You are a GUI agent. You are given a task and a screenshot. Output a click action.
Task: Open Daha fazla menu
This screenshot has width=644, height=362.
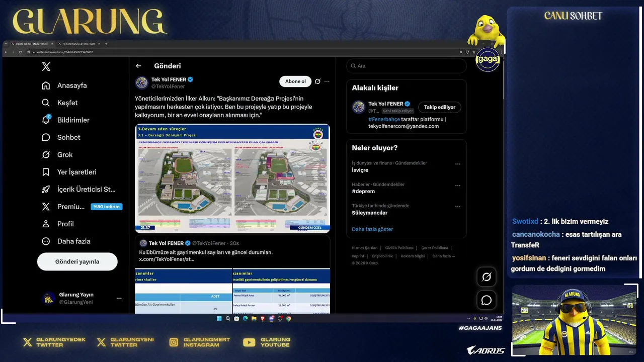tap(66, 241)
